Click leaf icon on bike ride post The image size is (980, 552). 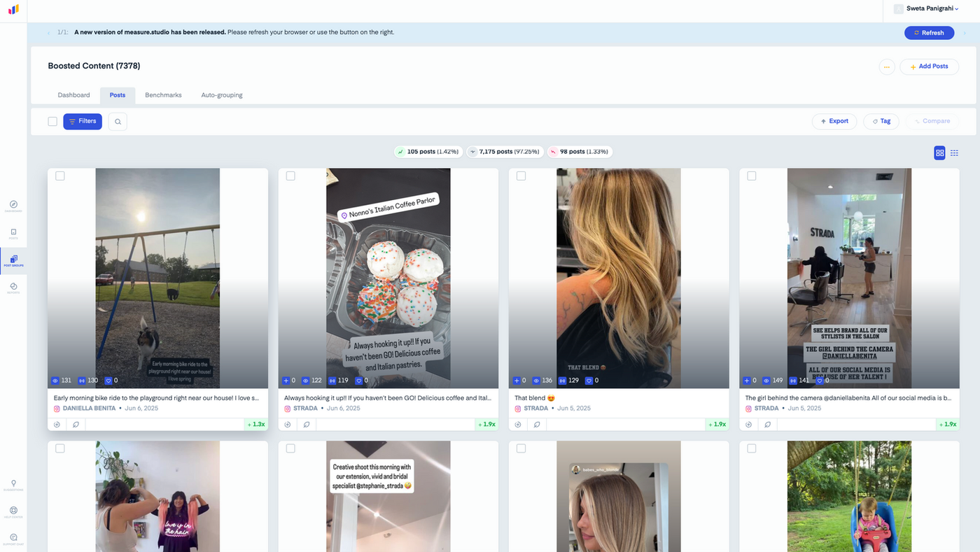pyautogui.click(x=76, y=424)
